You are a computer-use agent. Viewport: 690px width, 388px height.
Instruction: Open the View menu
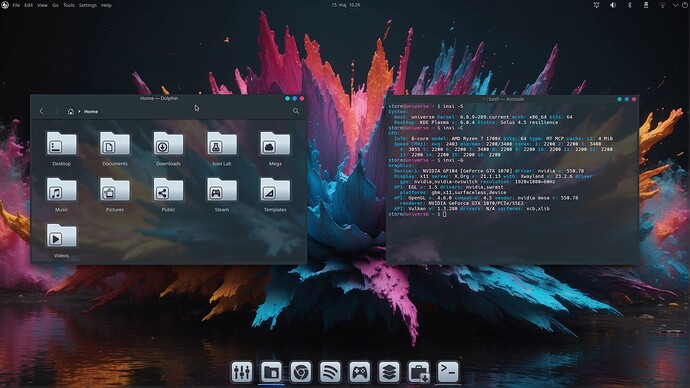42,5
